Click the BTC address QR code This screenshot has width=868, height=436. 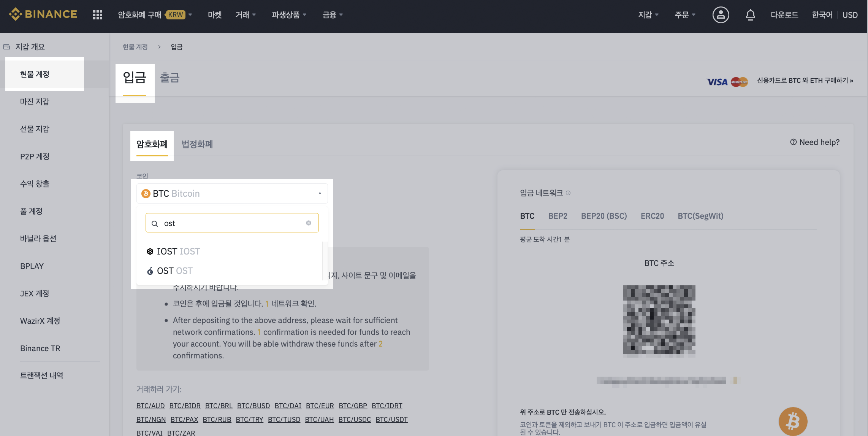659,321
